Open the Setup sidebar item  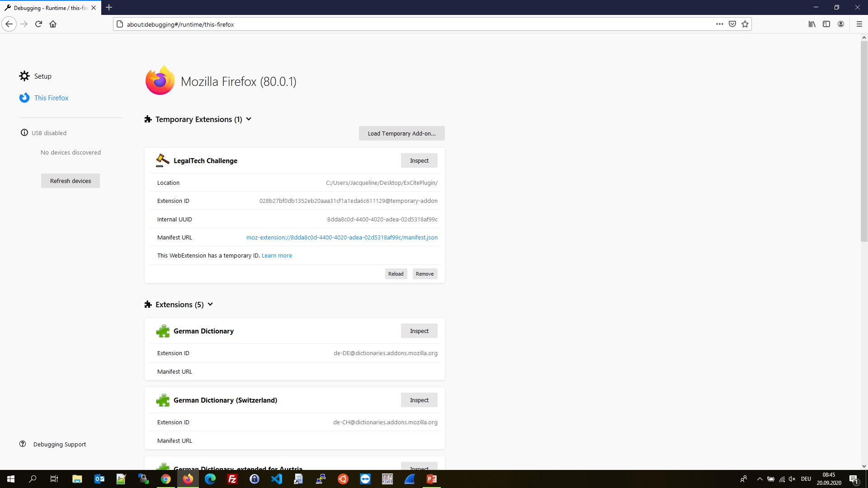click(42, 76)
